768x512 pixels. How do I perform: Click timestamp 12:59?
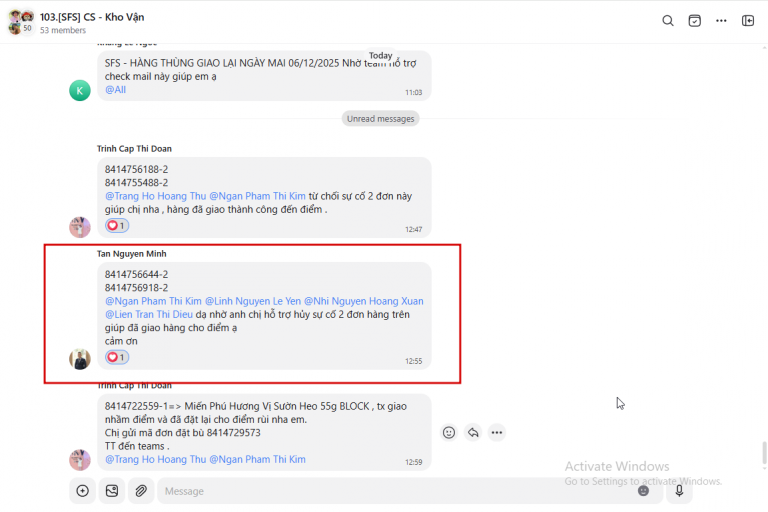tap(413, 462)
